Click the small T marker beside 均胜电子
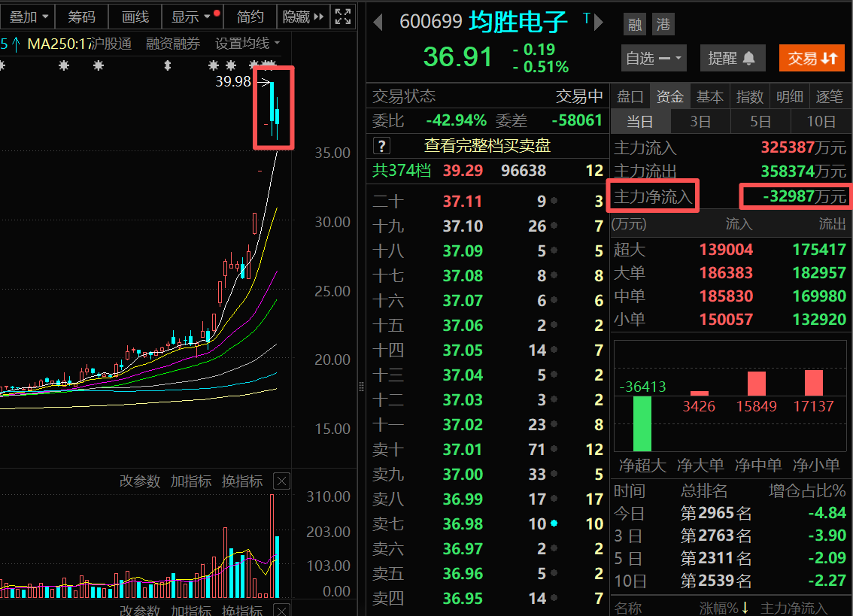Viewport: 853px width, 616px height. click(x=587, y=19)
